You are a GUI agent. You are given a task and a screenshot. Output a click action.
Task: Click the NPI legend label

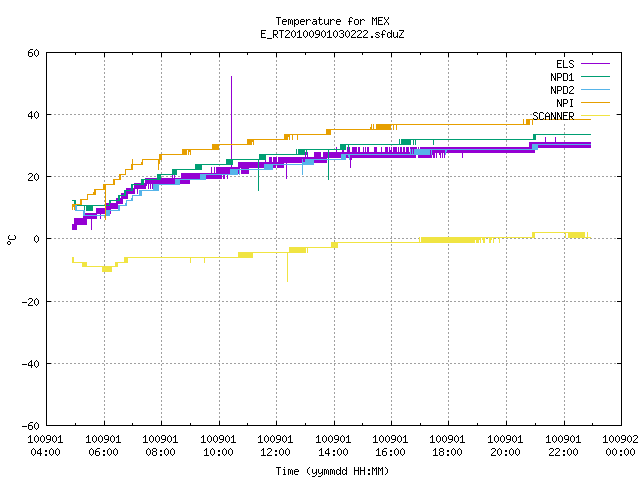(x=565, y=103)
